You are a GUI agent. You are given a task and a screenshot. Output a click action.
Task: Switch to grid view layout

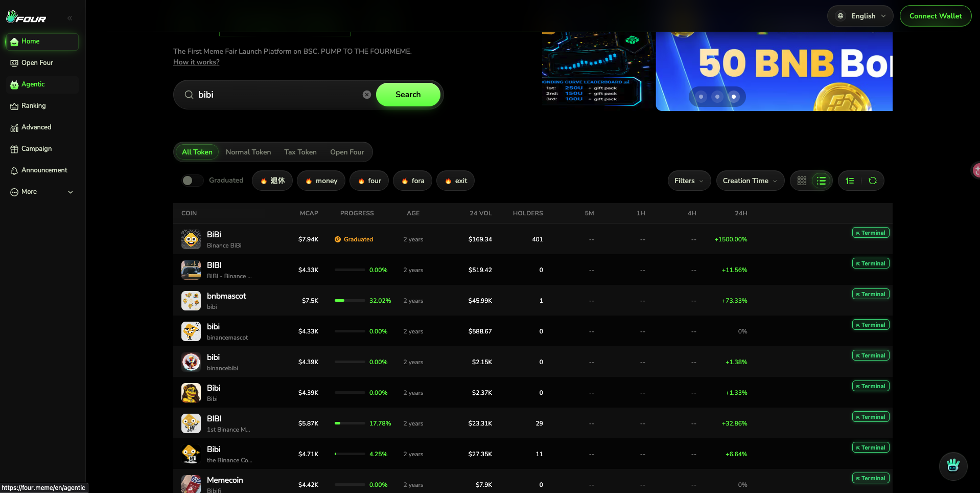[x=802, y=181]
